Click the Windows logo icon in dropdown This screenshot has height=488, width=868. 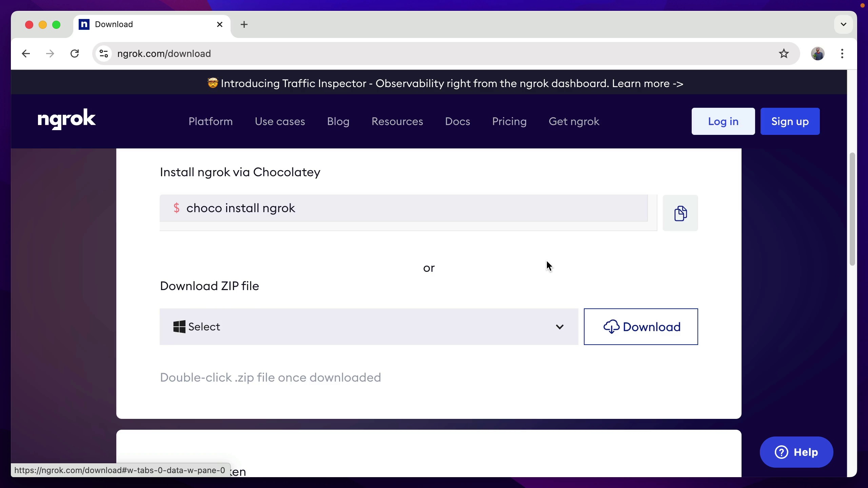pos(179,327)
